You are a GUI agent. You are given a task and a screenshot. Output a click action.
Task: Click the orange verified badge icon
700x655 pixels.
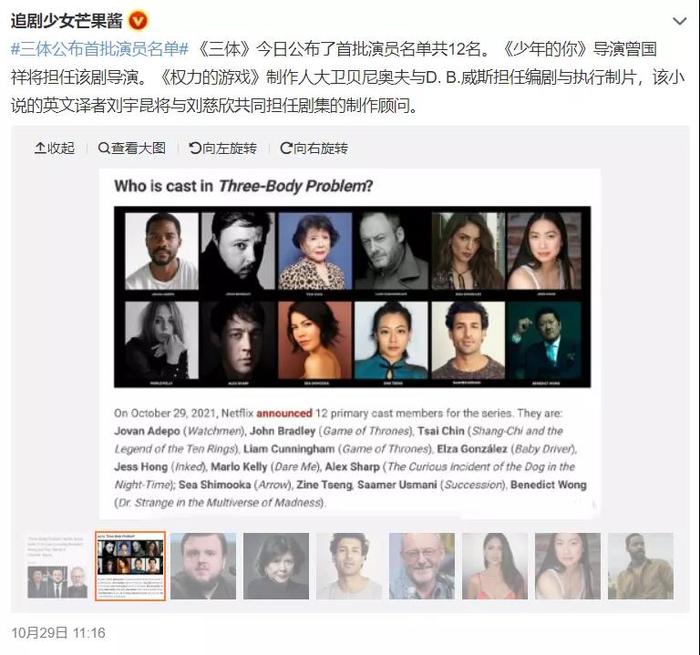coord(138,21)
